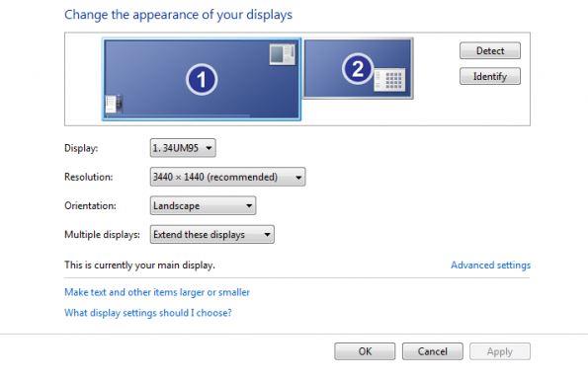Confirm with the OK button
This screenshot has height=379, width=588.
tap(365, 351)
